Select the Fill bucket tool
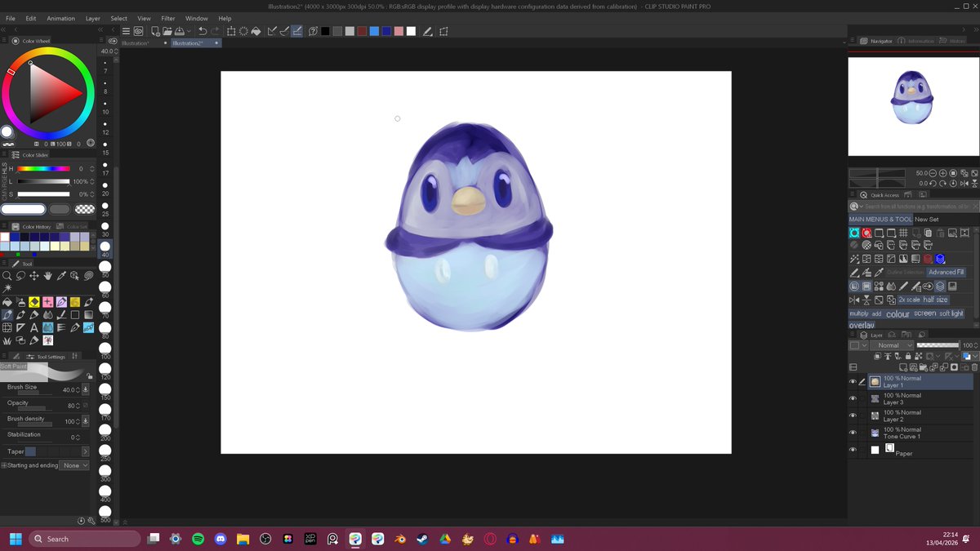Screen dimensions: 980x551 7,302
